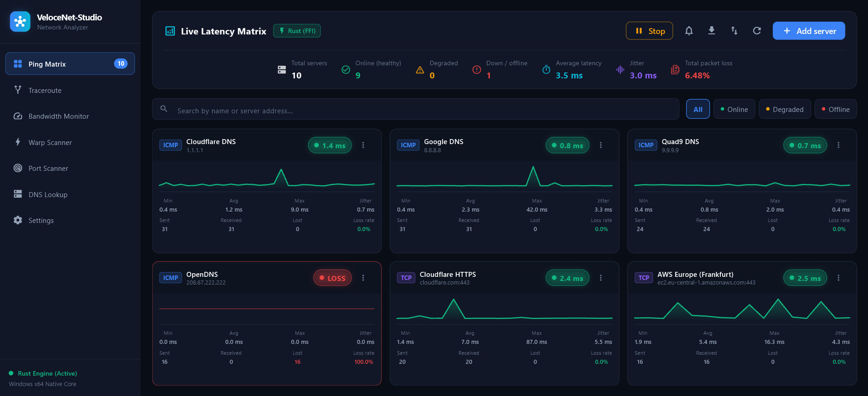Open the Cloudflare DNS card options menu
Image resolution: width=868 pixels, height=396 pixels.
[x=363, y=145]
